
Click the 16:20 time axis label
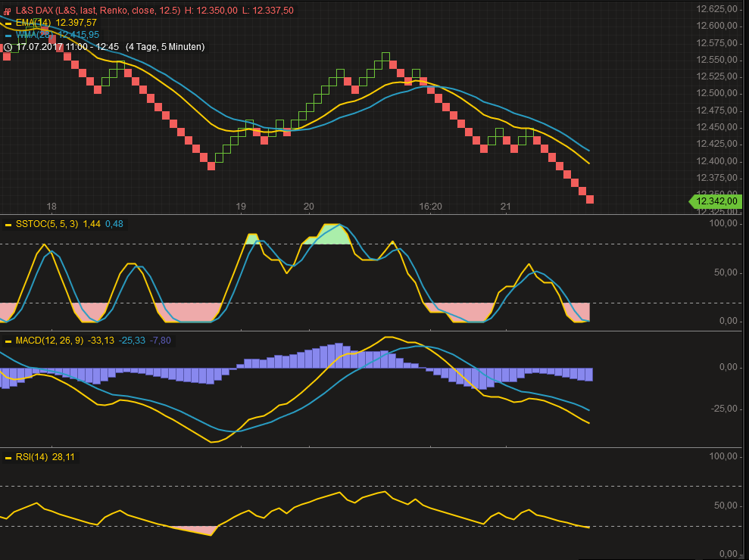430,206
